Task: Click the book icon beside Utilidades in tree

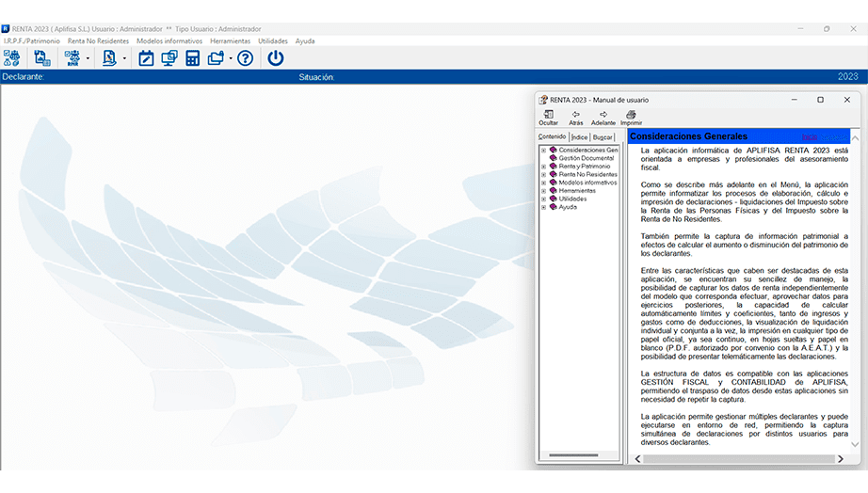Action: coord(553,199)
